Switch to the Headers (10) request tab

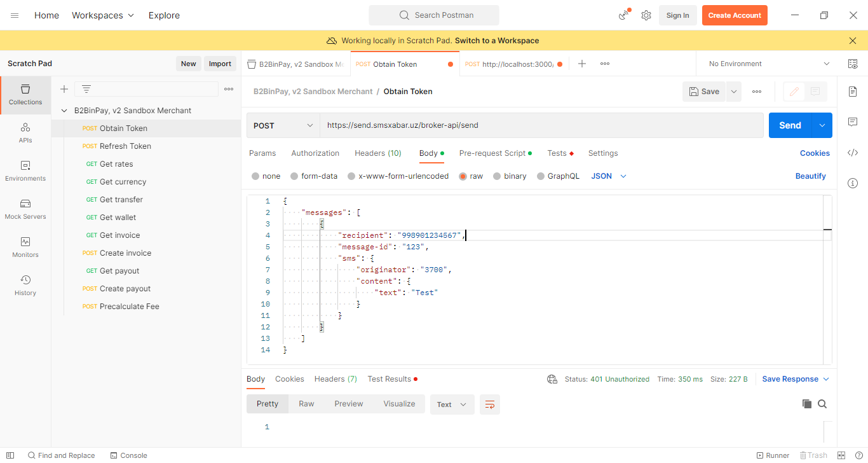pyautogui.click(x=378, y=153)
